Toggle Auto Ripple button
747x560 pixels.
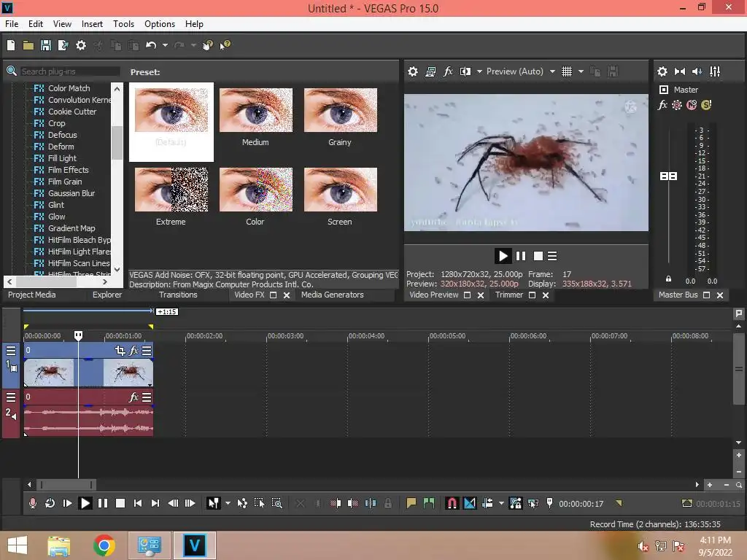click(x=487, y=503)
